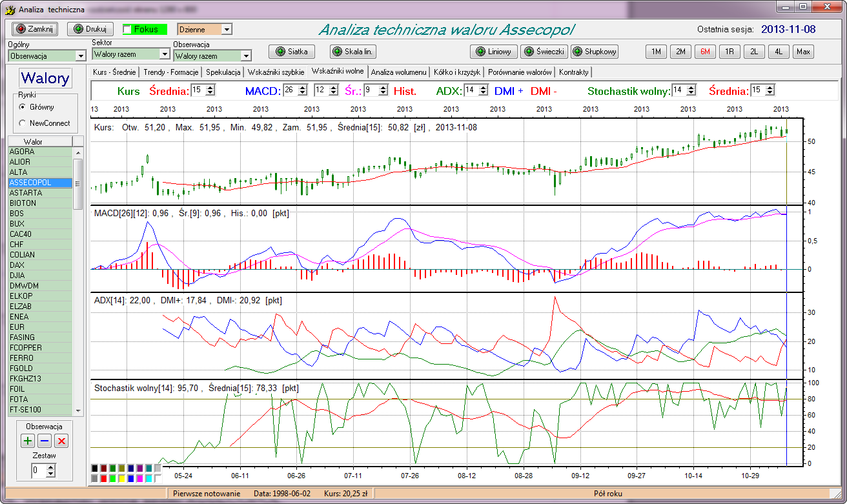
Task: Select the NewConnect market radio button
Action: [x=23, y=123]
